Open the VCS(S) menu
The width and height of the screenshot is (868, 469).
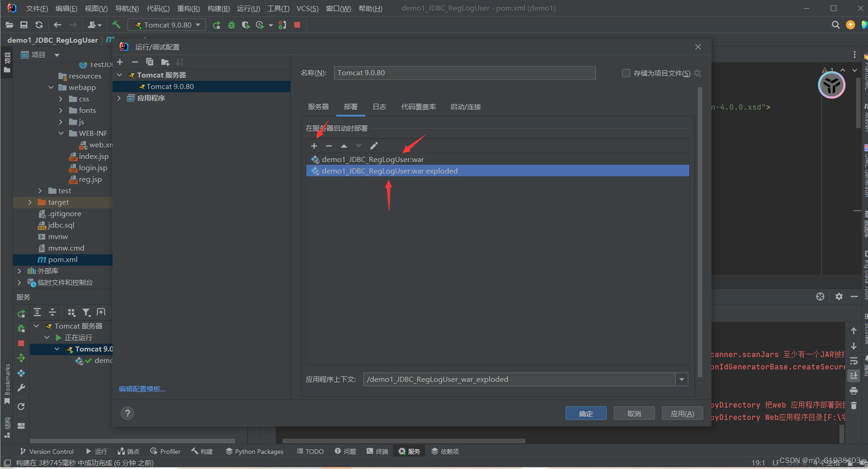pos(308,8)
